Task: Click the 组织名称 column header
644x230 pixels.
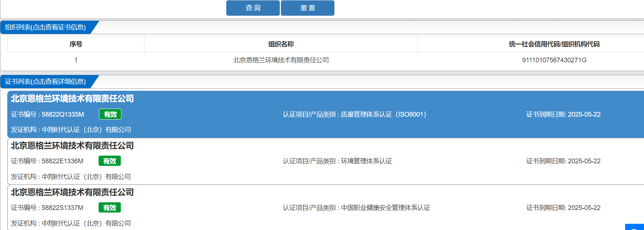Action: click(281, 44)
